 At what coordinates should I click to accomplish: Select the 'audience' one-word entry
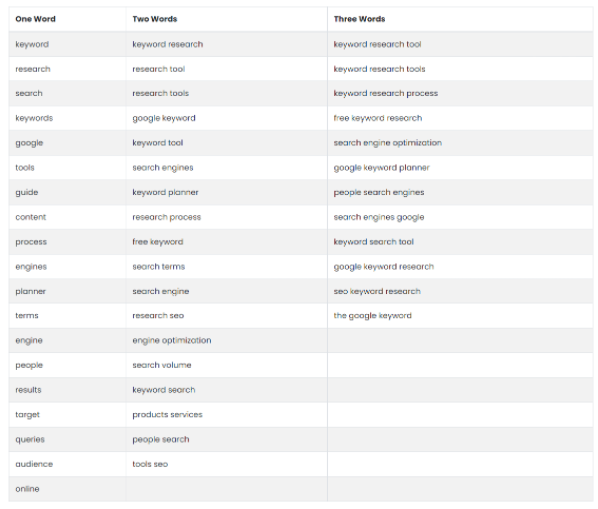pyautogui.click(x=34, y=464)
